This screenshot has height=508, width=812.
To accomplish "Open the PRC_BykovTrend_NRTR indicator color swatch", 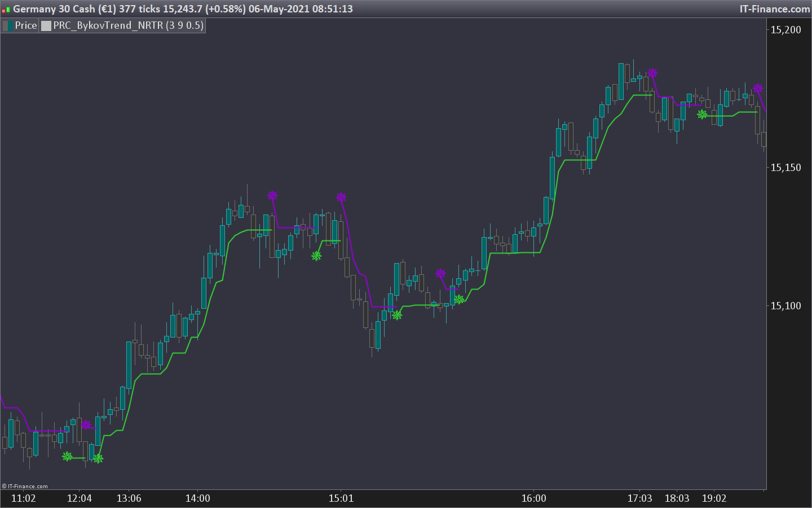I will [46, 25].
